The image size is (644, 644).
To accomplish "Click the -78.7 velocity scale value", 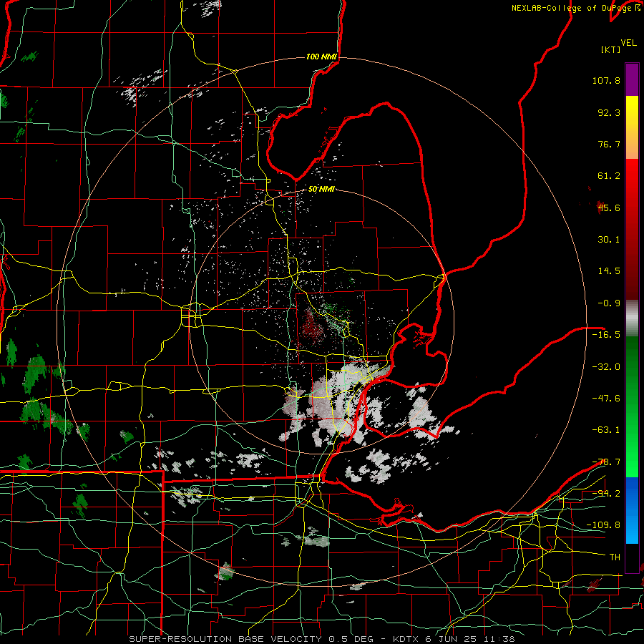I will point(606,462).
